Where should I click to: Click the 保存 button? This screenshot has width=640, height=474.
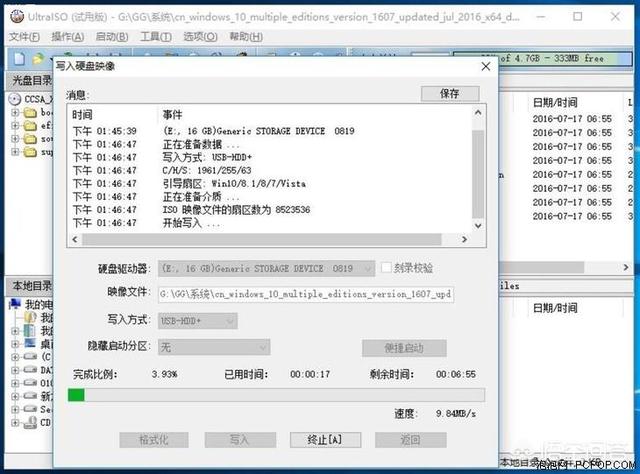449,93
